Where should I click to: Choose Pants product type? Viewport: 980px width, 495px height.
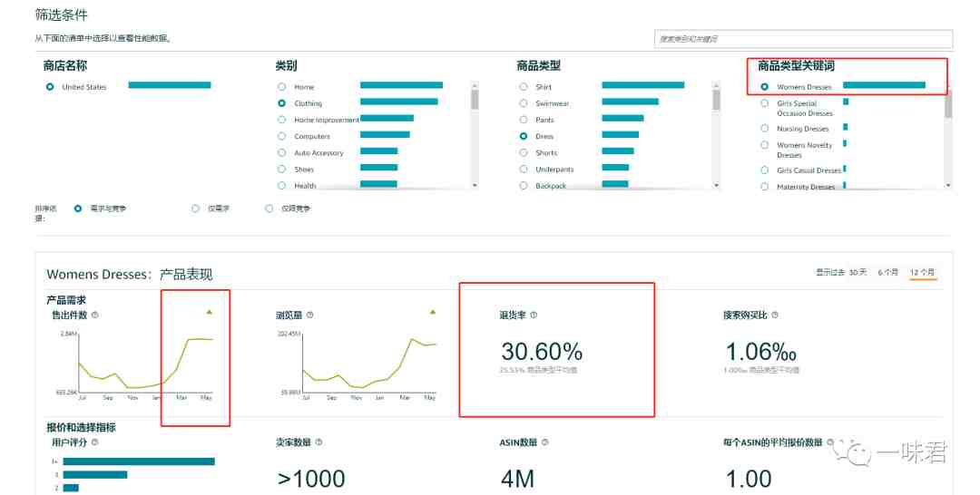coord(524,120)
